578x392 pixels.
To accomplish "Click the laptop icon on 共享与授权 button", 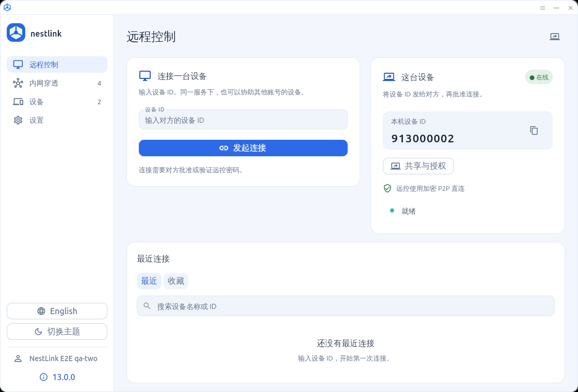I will (x=395, y=166).
